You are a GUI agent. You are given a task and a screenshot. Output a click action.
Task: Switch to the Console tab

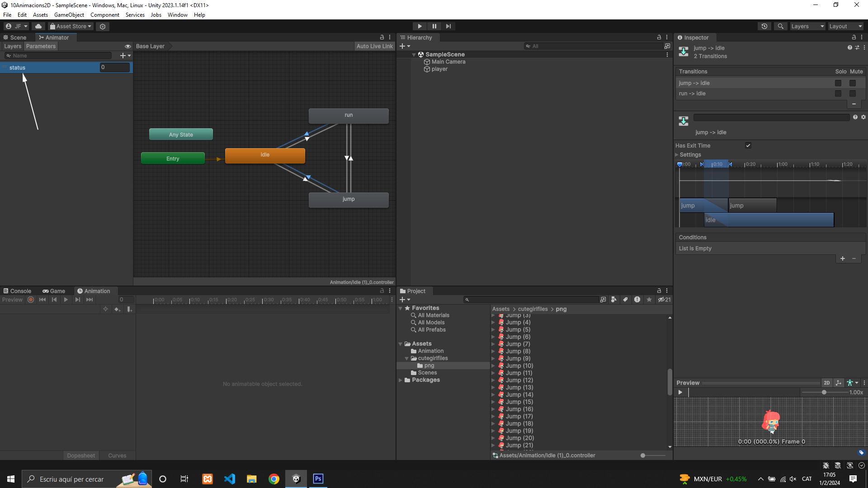pyautogui.click(x=17, y=291)
